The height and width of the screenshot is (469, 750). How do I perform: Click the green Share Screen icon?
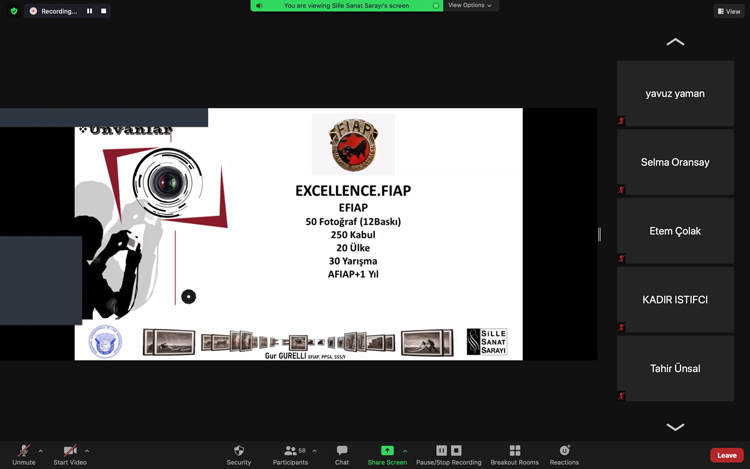[x=387, y=451]
